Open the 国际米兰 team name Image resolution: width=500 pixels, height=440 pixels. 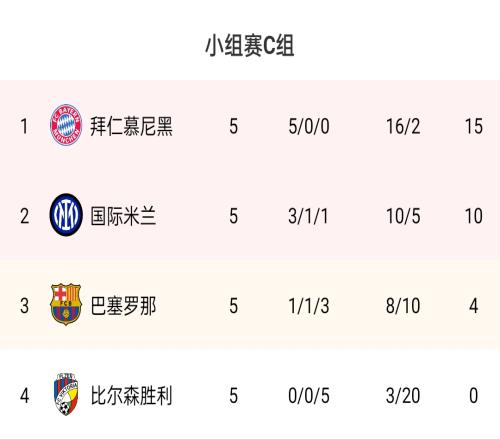tap(123, 216)
